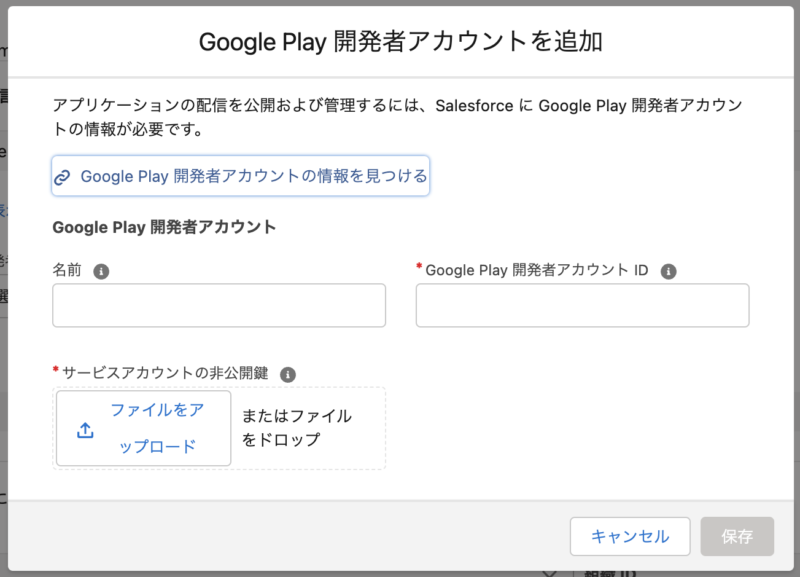Focus the 名前 input field
The height and width of the screenshot is (577, 800).
coord(218,305)
